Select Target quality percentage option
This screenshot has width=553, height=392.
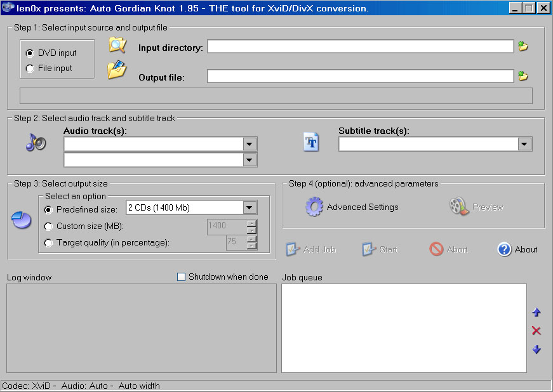(48, 243)
